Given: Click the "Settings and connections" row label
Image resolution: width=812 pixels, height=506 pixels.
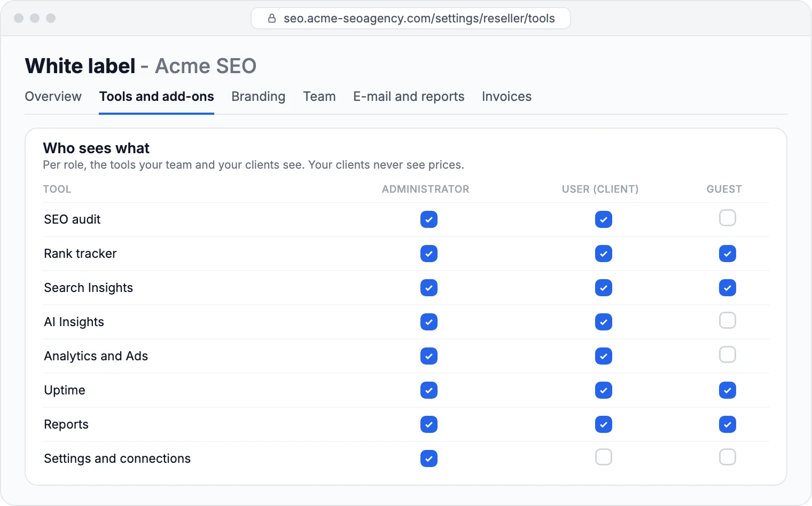Looking at the screenshot, I should [x=118, y=458].
